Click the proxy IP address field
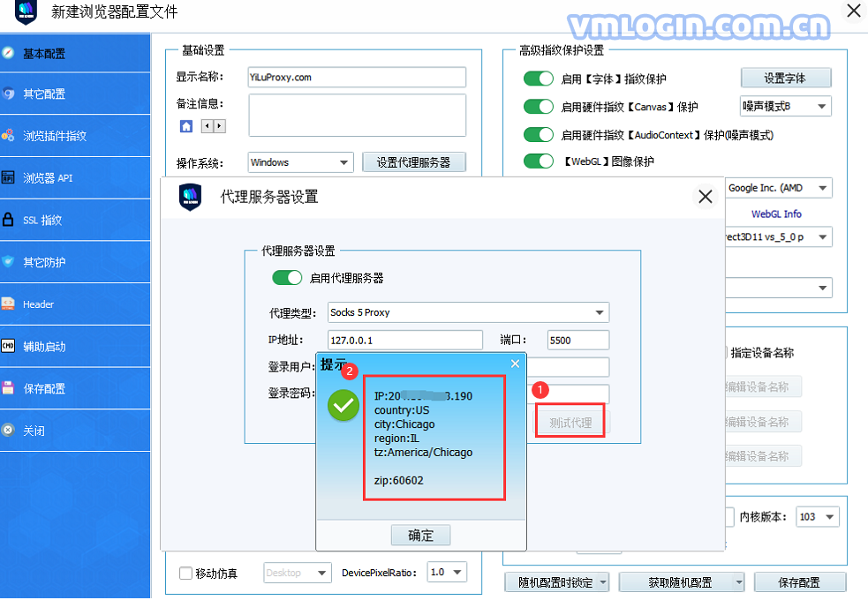This screenshot has height=600, width=868. (405, 340)
